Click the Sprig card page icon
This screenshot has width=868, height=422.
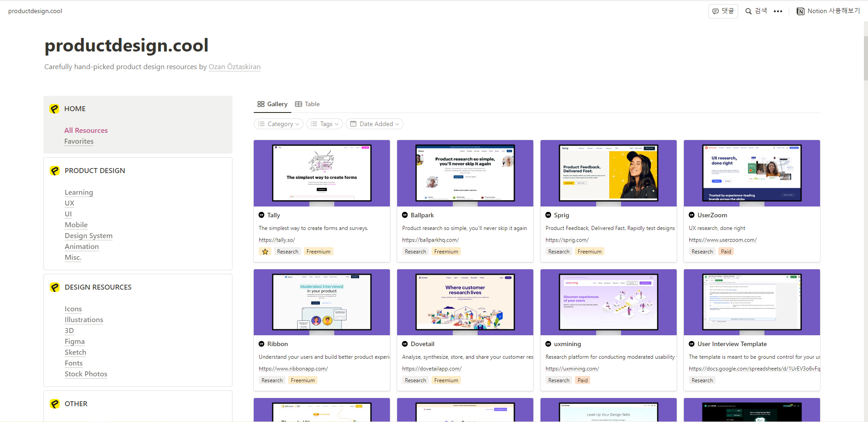click(548, 215)
